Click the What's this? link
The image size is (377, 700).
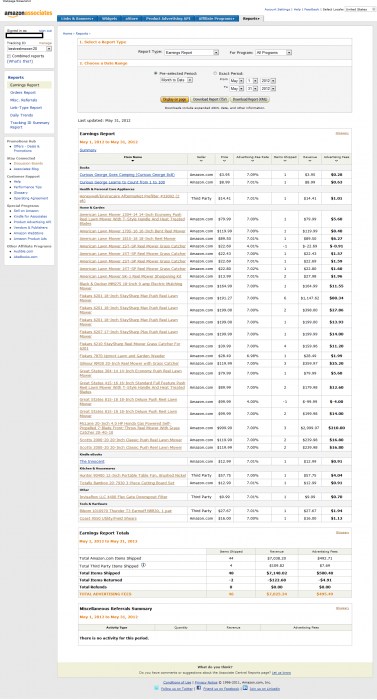[20, 62]
